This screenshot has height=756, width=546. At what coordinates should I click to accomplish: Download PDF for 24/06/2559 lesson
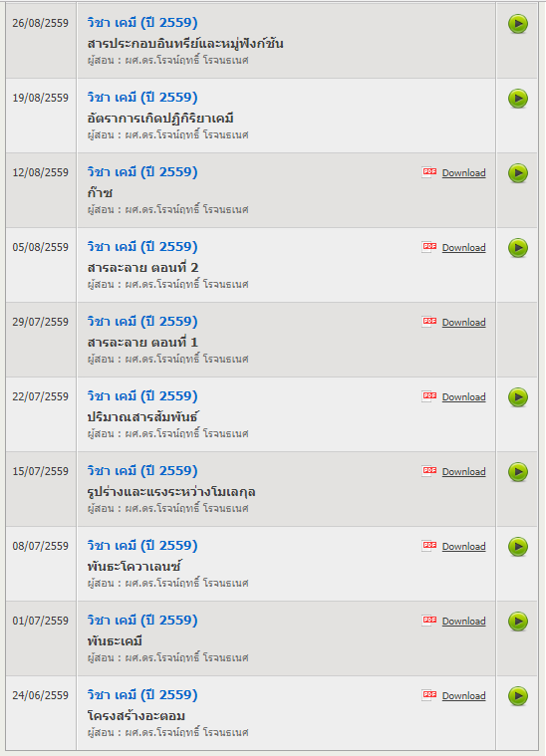(463, 695)
